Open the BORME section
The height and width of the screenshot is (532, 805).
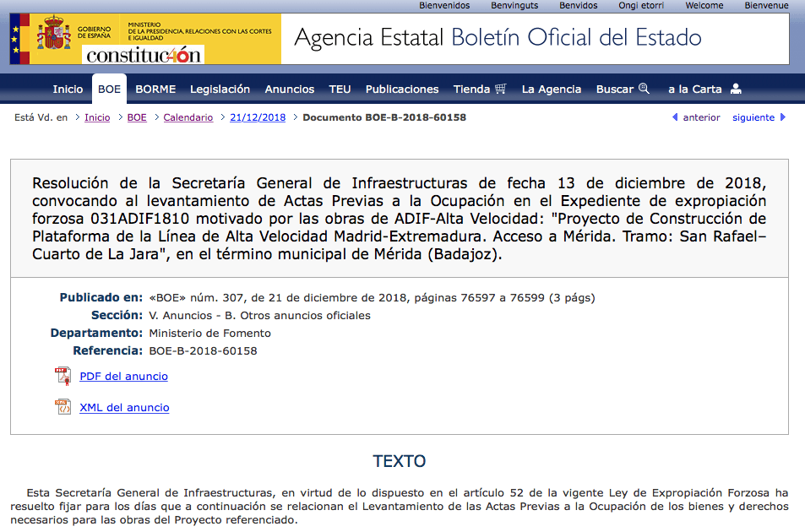tap(155, 89)
